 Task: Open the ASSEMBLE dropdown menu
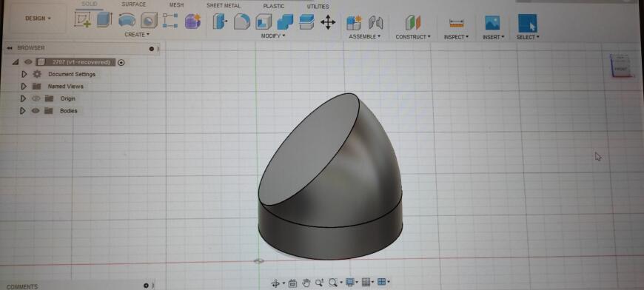365,36
